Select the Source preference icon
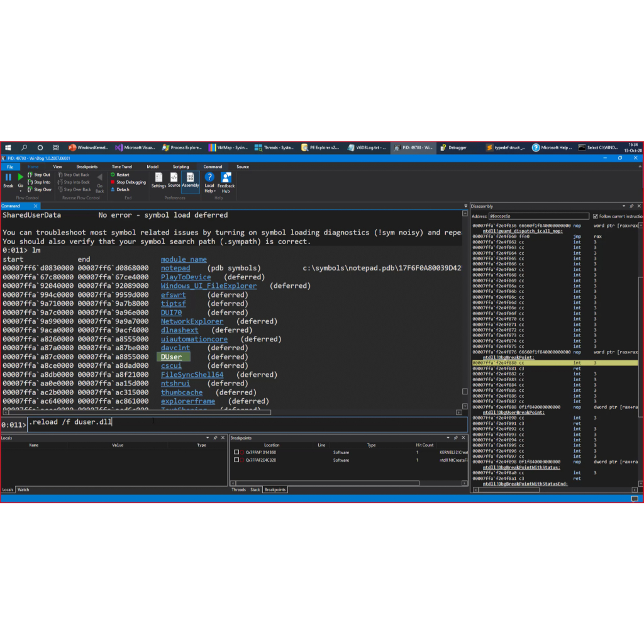This screenshot has height=644, width=644. point(174,177)
